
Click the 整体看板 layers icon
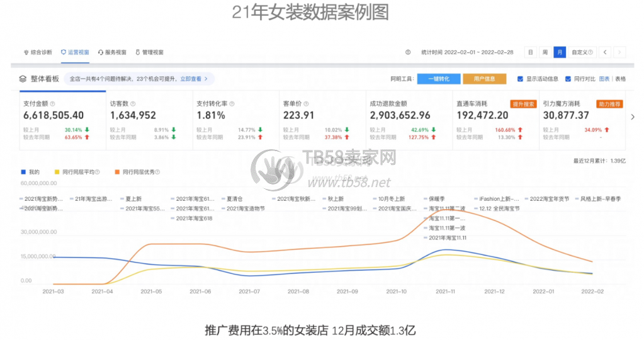23,79
